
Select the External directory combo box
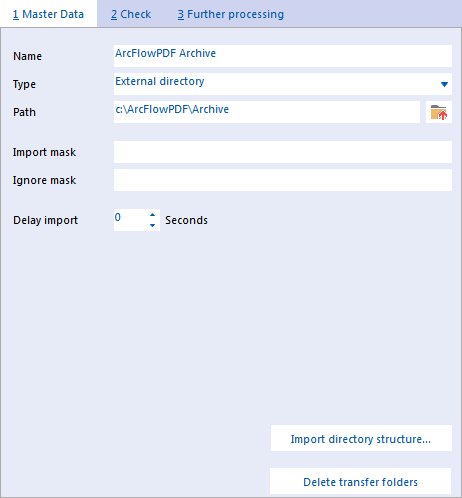(x=283, y=84)
